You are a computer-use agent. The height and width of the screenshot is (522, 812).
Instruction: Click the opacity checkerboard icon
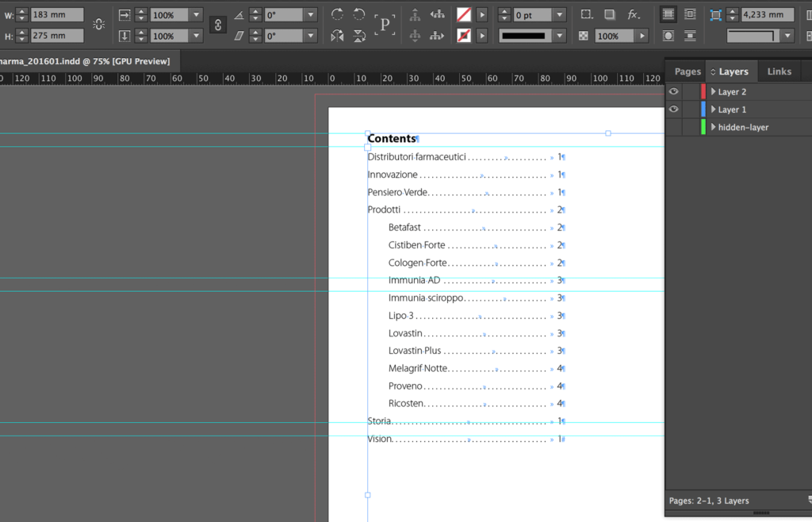[x=583, y=36]
